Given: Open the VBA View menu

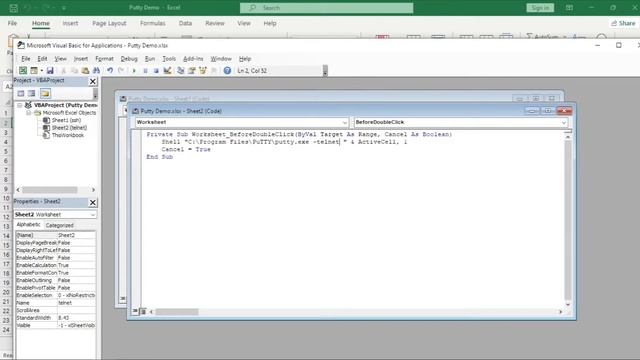Looking at the screenshot, I should (60, 59).
